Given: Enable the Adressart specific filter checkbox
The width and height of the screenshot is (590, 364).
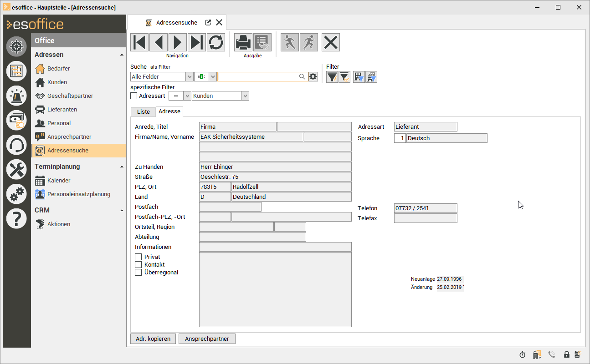Looking at the screenshot, I should point(133,96).
